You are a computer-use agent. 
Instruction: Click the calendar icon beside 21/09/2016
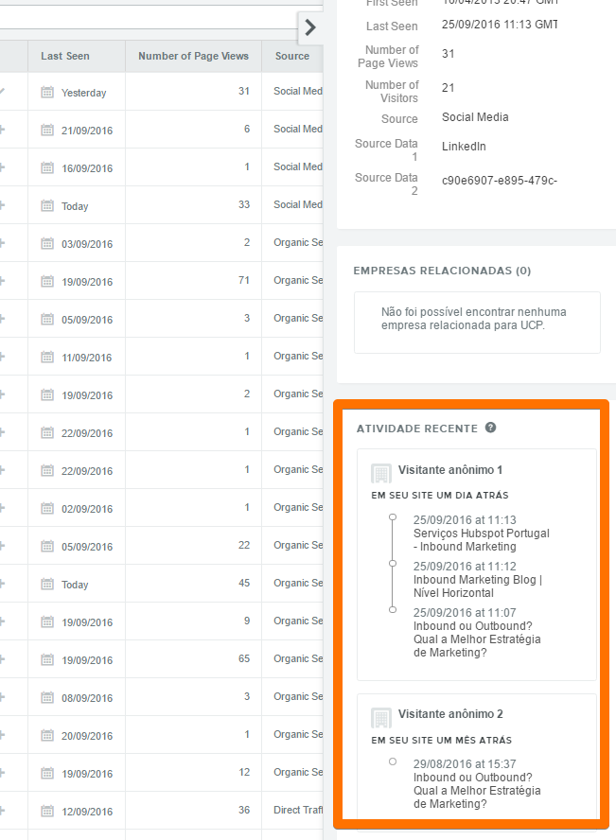coord(47,131)
